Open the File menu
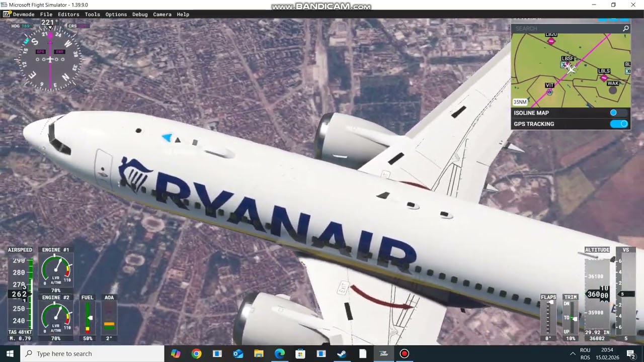Image resolution: width=644 pixels, height=362 pixels. pyautogui.click(x=46, y=15)
